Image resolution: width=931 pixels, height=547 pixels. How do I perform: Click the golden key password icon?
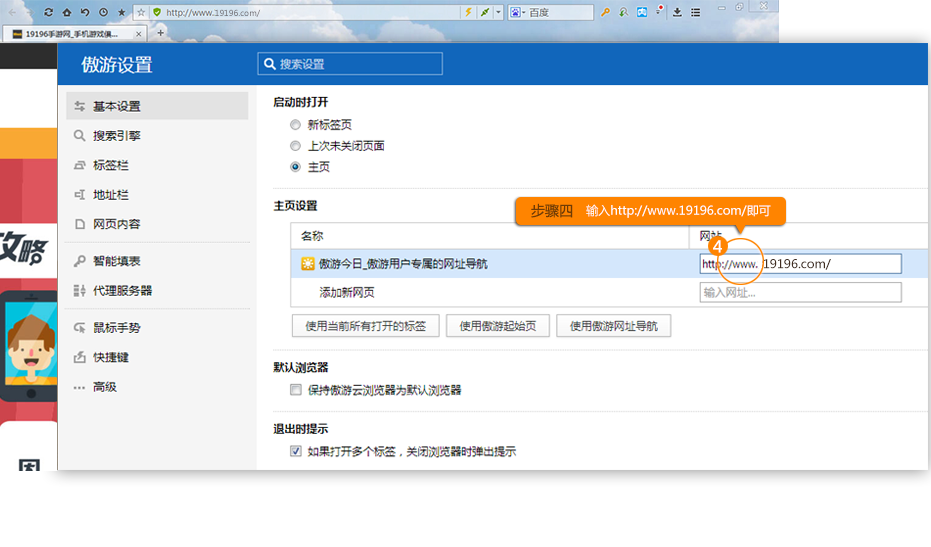[605, 12]
